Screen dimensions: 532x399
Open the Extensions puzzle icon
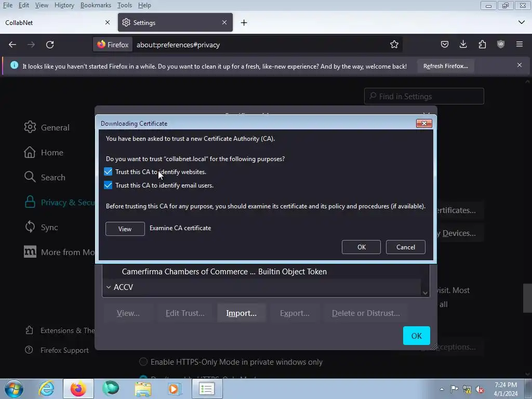pyautogui.click(x=482, y=45)
